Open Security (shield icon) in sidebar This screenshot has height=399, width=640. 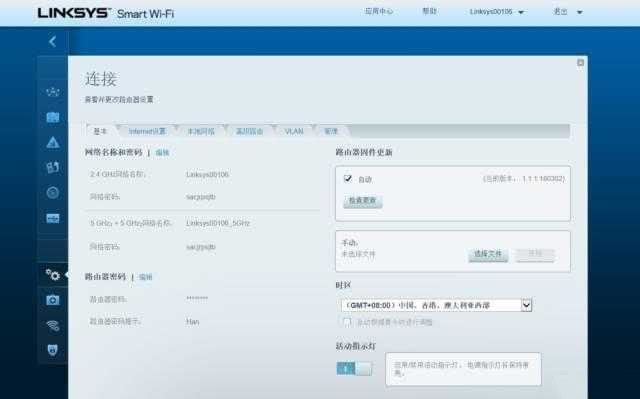(x=53, y=350)
